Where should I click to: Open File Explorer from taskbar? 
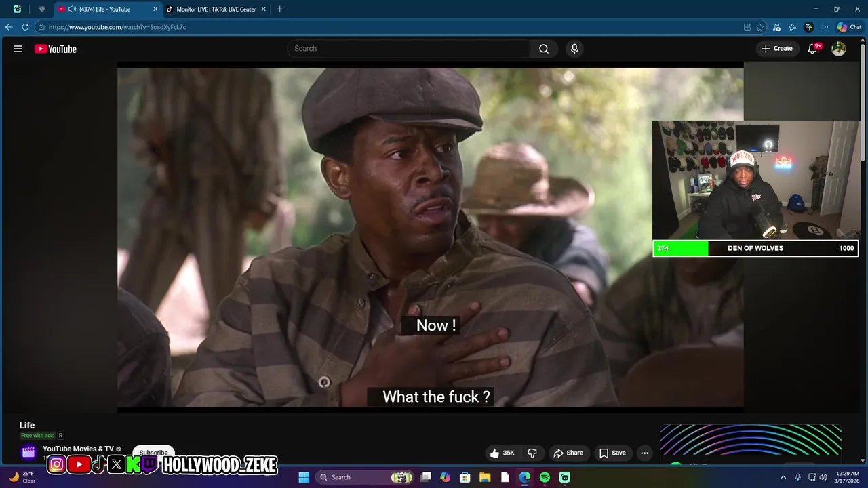pyautogui.click(x=485, y=477)
